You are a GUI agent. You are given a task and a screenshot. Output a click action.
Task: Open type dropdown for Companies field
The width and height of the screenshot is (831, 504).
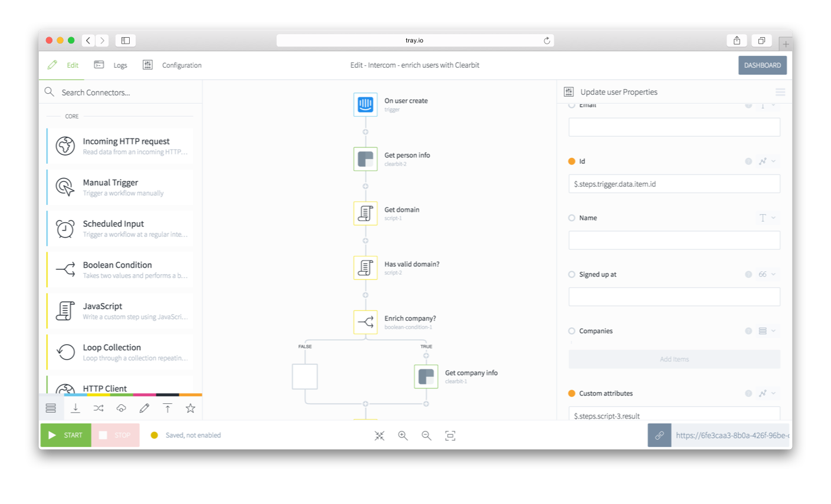(767, 331)
